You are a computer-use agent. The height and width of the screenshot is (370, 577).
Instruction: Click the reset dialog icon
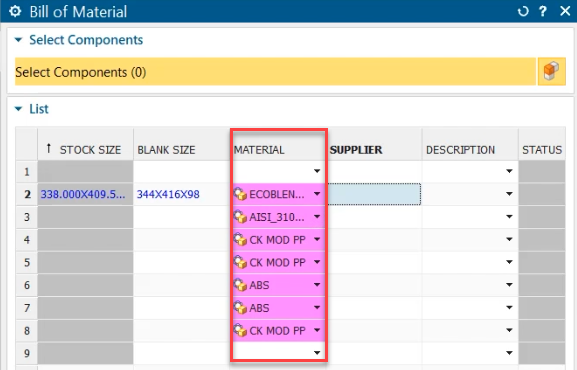(x=523, y=11)
